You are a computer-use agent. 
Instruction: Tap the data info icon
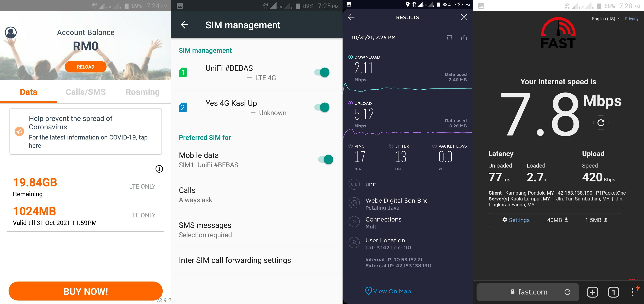coord(159,169)
